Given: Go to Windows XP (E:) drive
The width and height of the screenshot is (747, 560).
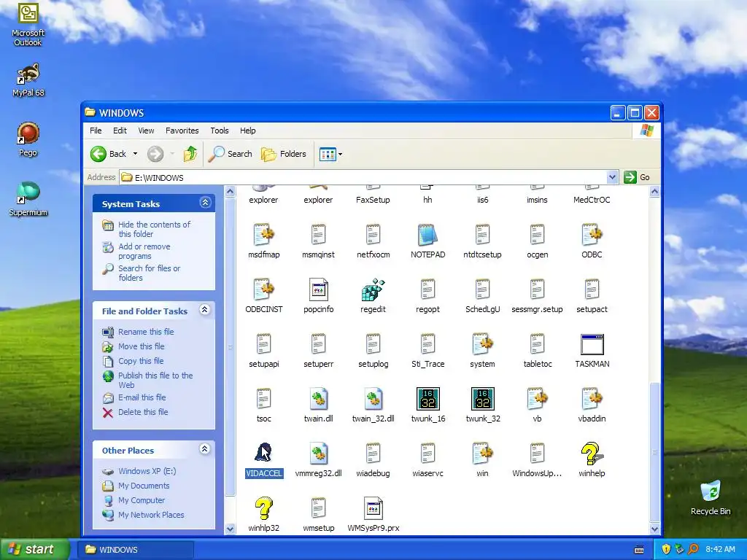Looking at the screenshot, I should coord(147,471).
